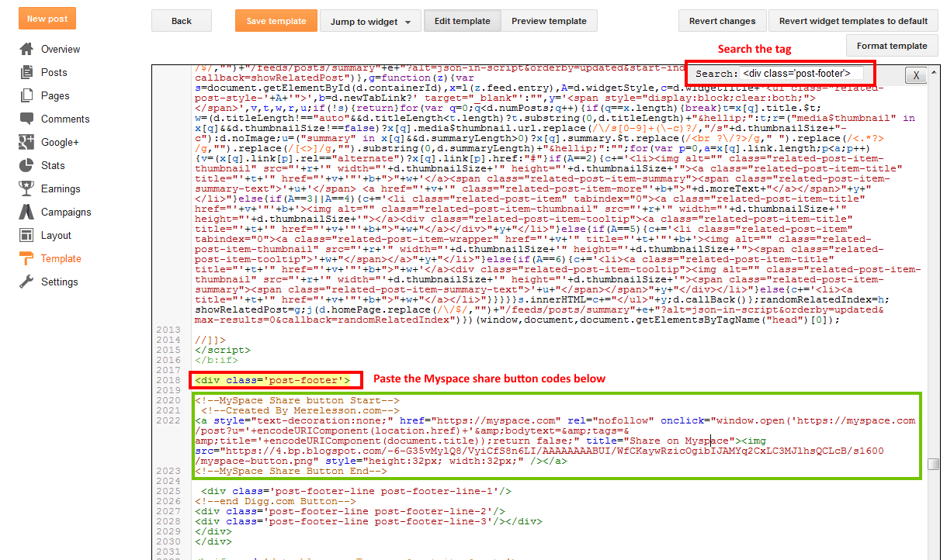Open the Pages section
Viewport: 947px width, 560px height.
point(55,95)
